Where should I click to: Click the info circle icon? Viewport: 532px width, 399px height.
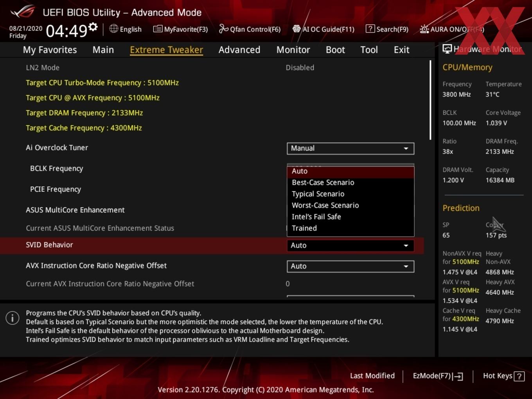[x=13, y=318]
